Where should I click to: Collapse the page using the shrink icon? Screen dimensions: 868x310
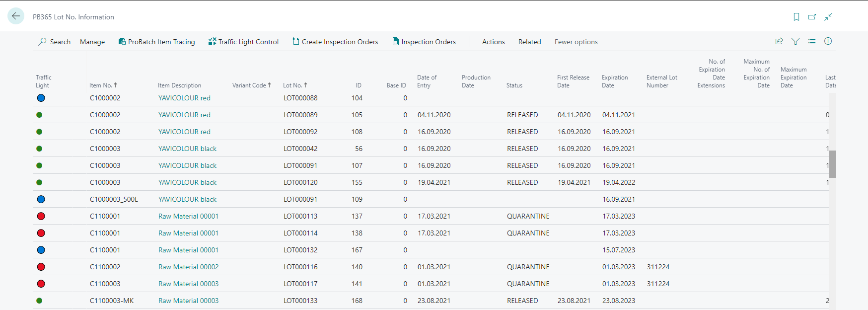pyautogui.click(x=828, y=17)
